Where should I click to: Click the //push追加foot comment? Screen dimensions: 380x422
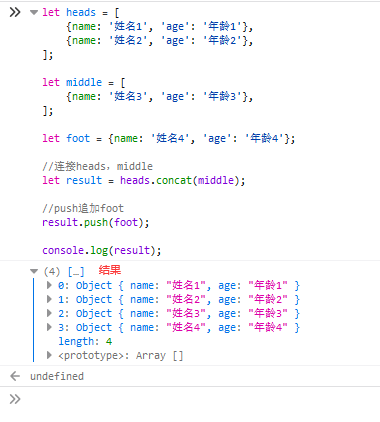(83, 208)
